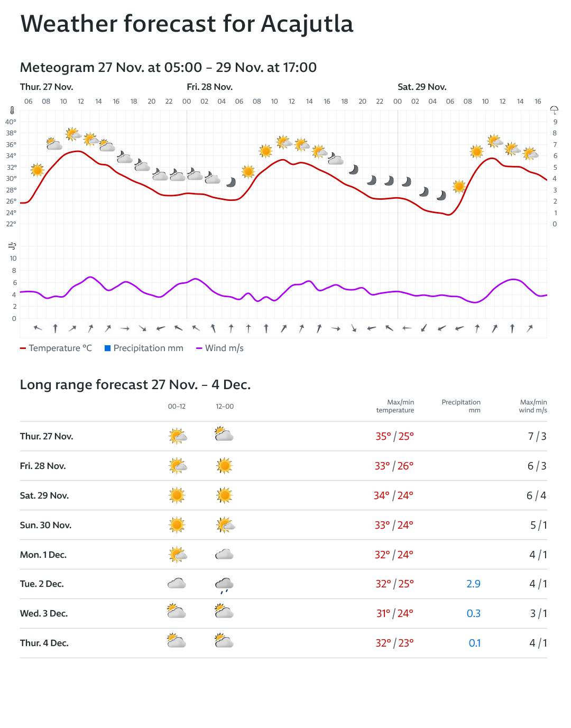This screenshot has height=728, width=571.
Task: Click the 2.9 precipitation value for Tuesday
Action: [473, 584]
